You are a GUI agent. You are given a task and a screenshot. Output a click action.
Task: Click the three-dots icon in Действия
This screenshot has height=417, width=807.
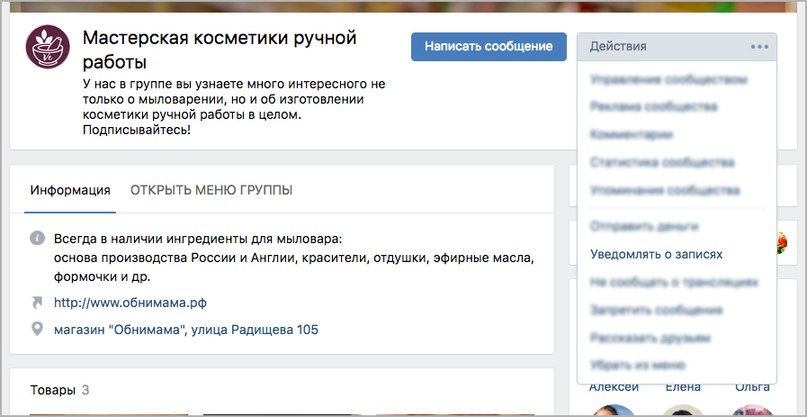tap(759, 47)
